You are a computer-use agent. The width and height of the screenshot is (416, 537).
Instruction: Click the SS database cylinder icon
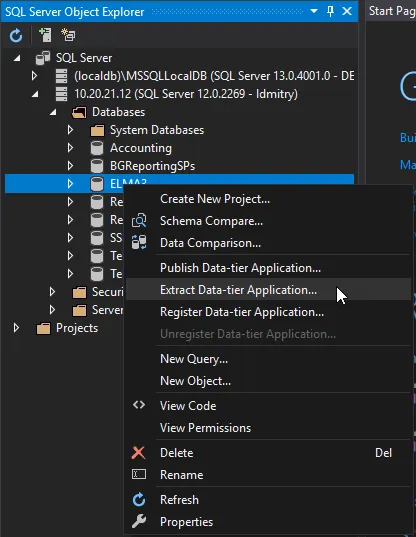(97, 238)
